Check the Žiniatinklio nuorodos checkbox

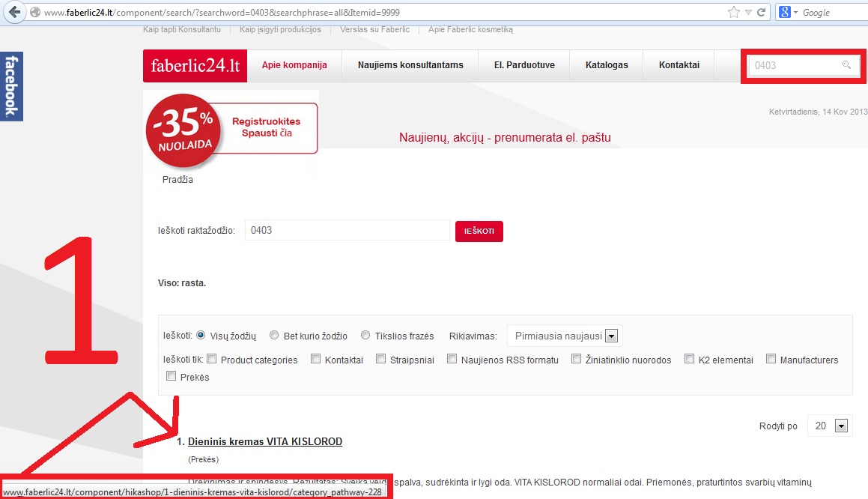click(576, 359)
